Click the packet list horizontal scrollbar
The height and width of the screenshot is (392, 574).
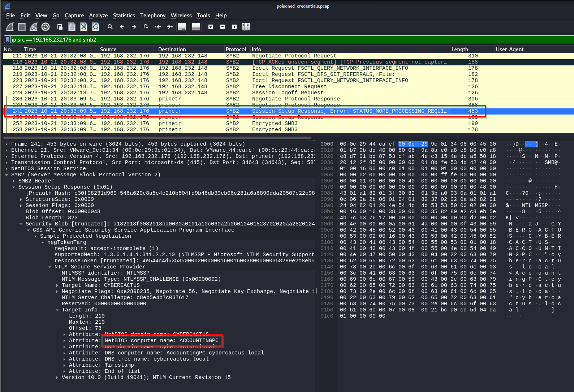pyautogui.click(x=157, y=138)
